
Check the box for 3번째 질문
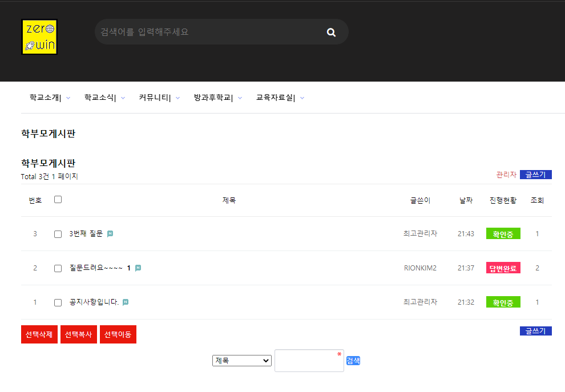pos(58,234)
